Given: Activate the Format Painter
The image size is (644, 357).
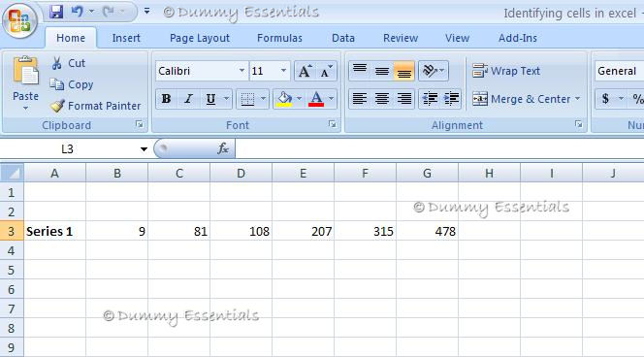Looking at the screenshot, I should pos(95,106).
